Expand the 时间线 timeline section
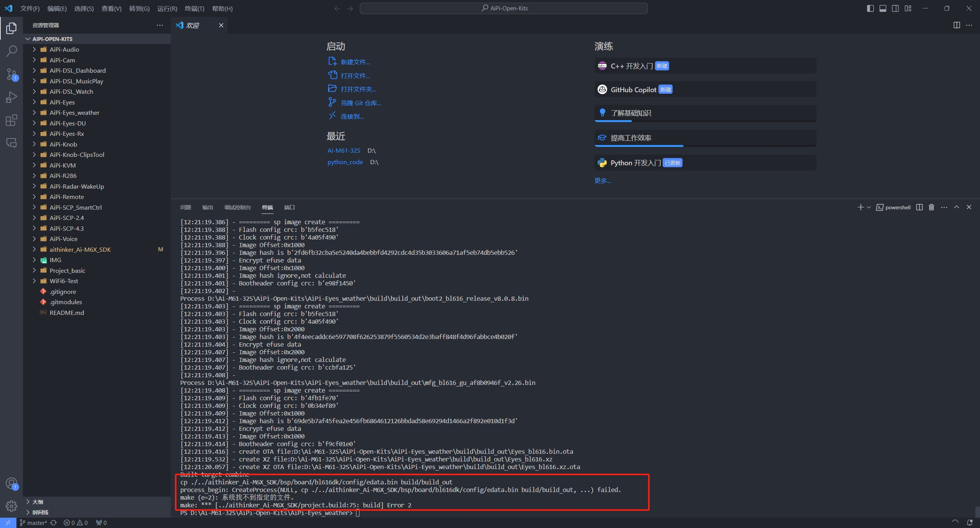Viewport: 980px width, 528px height. [x=98, y=512]
